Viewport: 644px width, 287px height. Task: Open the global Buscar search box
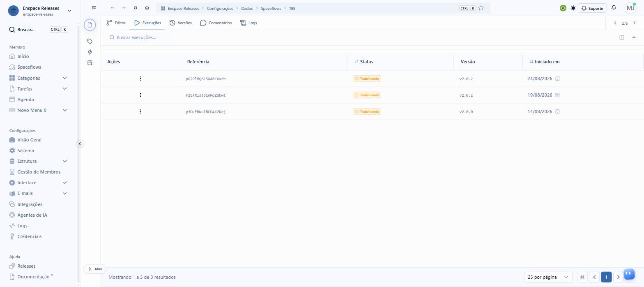(39, 30)
